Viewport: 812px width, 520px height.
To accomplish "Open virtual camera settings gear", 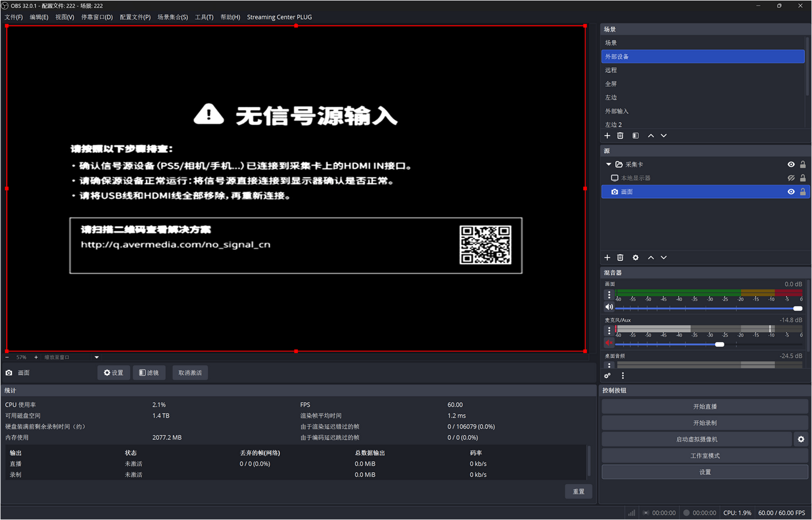I will coord(801,439).
